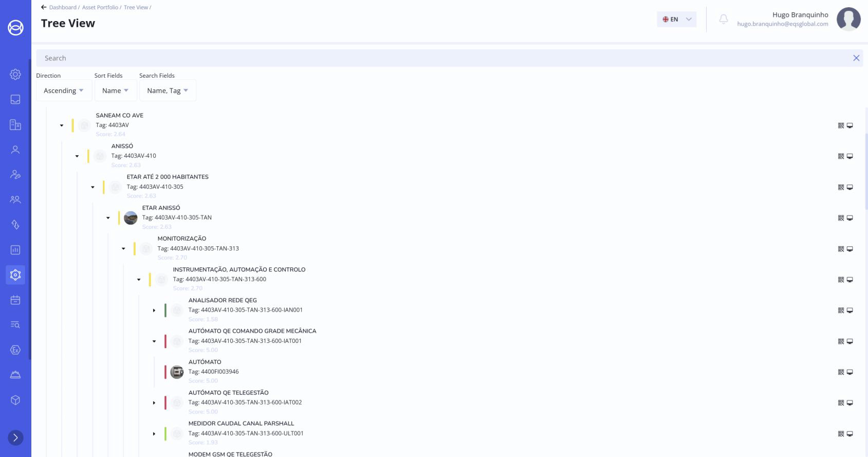Click monitor icon for ETAR ANISSÓ row
Viewport: 868px width, 457px height.
coord(850,218)
